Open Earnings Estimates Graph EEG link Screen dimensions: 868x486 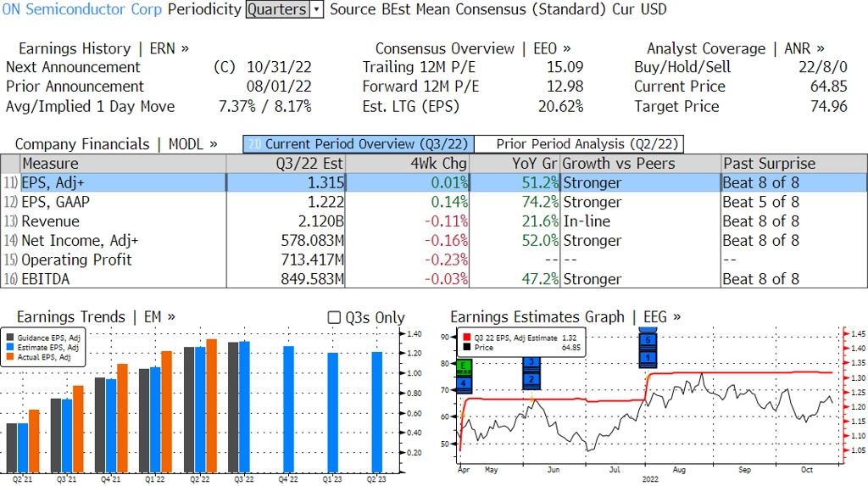click(565, 317)
